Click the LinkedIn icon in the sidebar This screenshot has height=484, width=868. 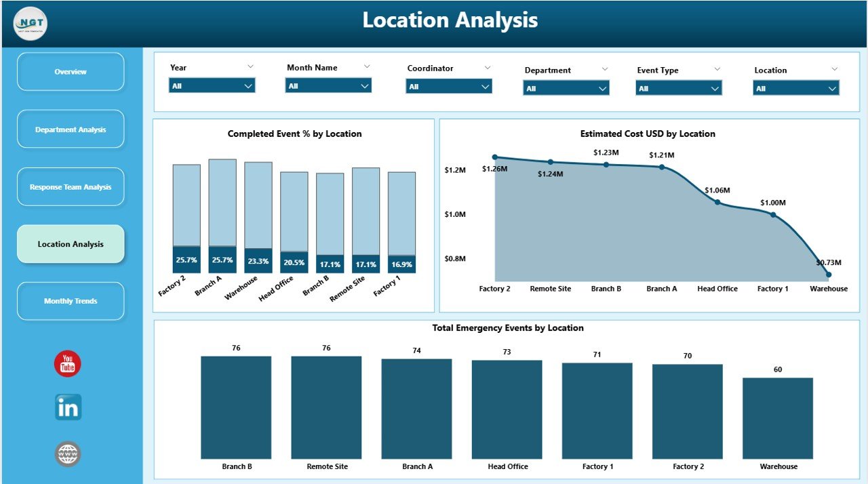[x=67, y=408]
